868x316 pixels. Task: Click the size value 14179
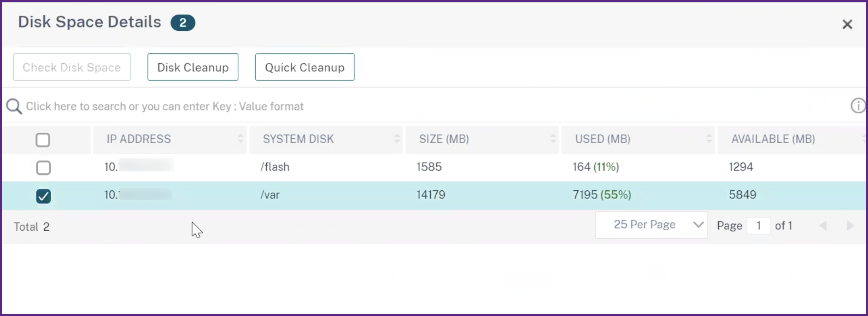[431, 195]
